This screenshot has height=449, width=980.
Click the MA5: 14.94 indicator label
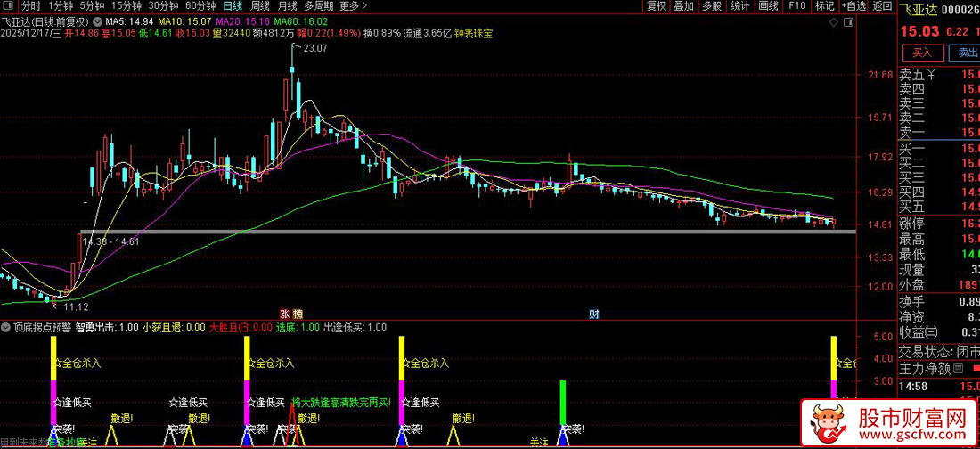point(129,22)
